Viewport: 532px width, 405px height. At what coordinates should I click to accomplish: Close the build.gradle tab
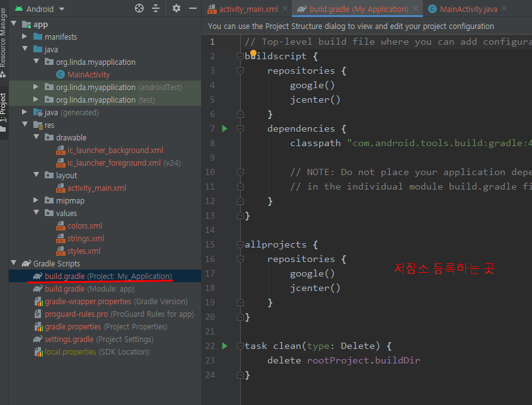pos(415,8)
